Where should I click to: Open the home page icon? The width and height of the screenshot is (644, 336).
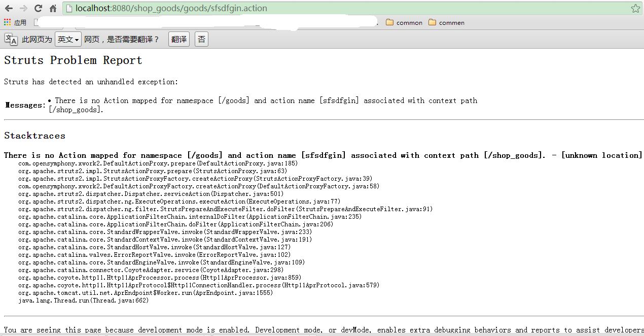pyautogui.click(x=53, y=8)
